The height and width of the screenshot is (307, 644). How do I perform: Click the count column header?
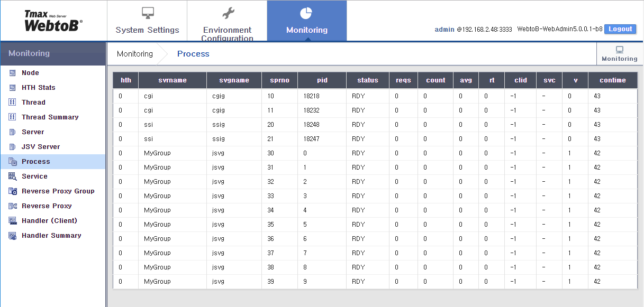(x=436, y=80)
